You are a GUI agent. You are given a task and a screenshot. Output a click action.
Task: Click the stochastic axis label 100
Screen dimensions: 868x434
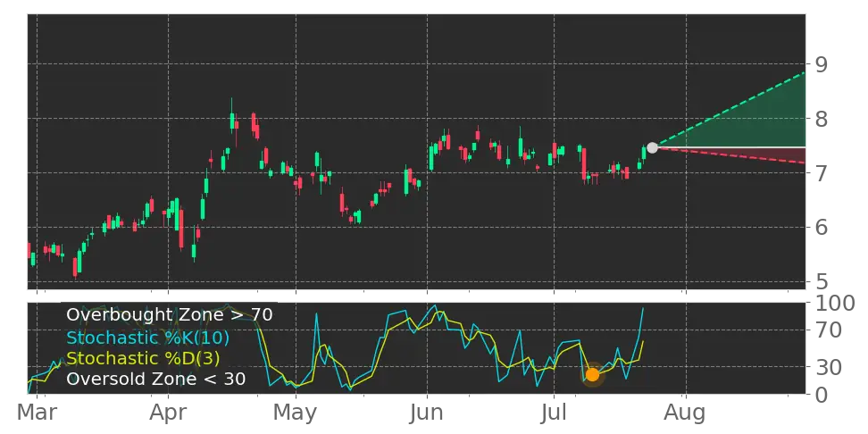pos(834,304)
